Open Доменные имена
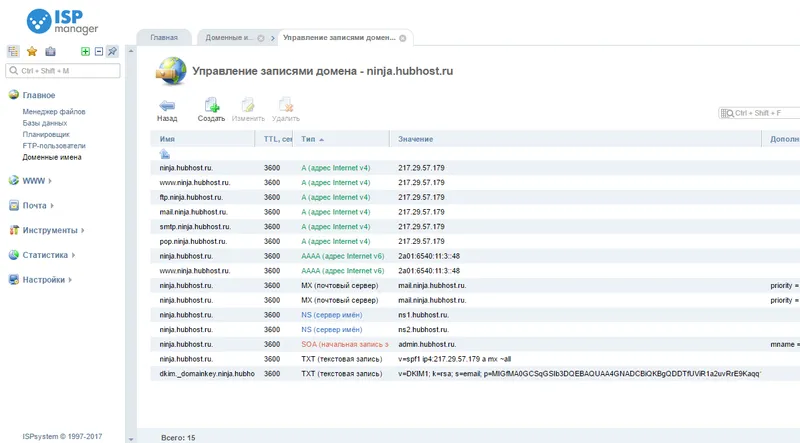 pos(52,157)
